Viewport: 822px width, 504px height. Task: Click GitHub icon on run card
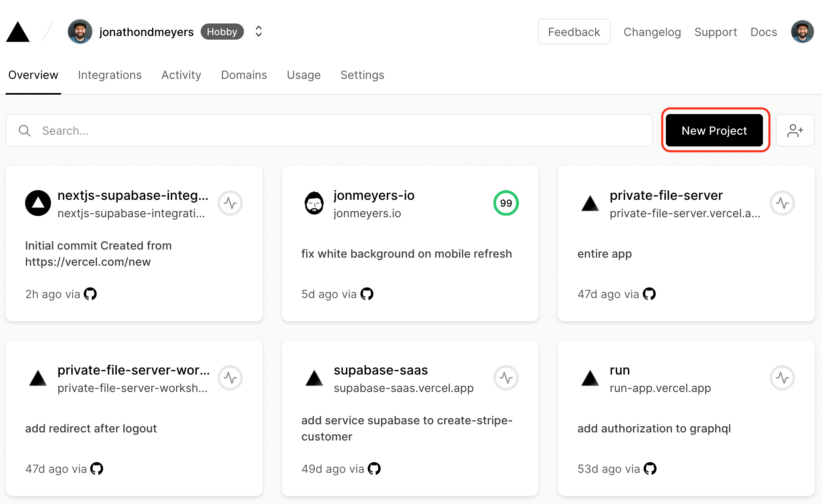[x=650, y=468]
